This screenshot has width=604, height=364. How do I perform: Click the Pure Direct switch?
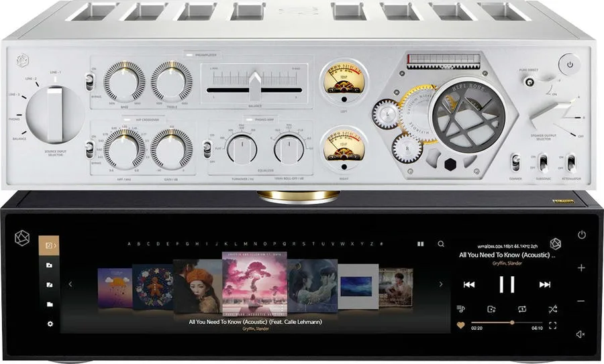(530, 82)
